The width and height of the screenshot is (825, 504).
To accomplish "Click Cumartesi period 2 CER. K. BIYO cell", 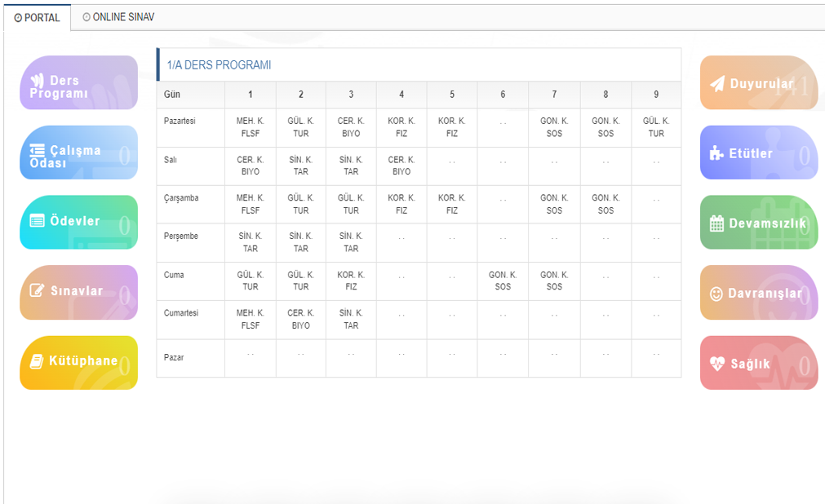I will click(300, 319).
